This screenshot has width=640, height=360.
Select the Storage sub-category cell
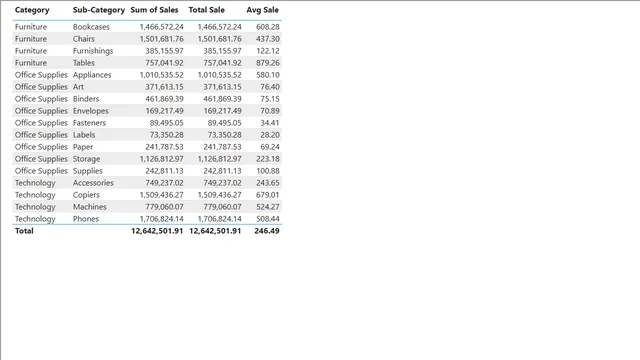coord(86,159)
